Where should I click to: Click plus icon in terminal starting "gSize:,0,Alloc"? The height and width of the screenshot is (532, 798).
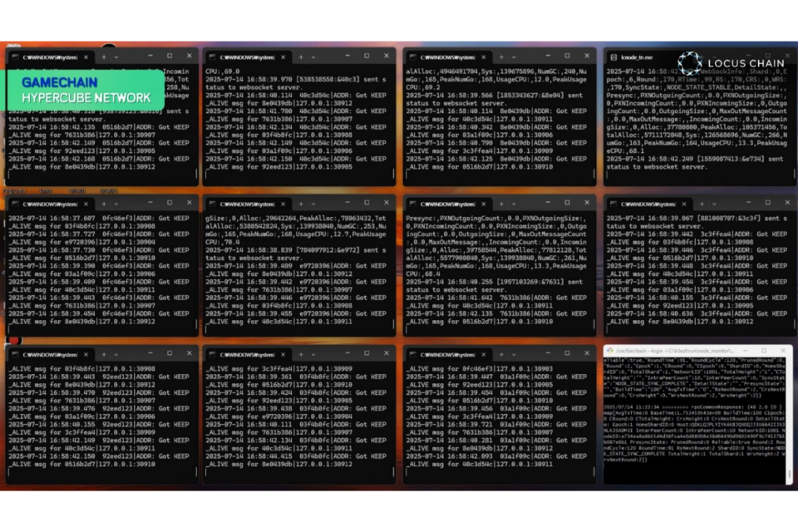coord(302,204)
